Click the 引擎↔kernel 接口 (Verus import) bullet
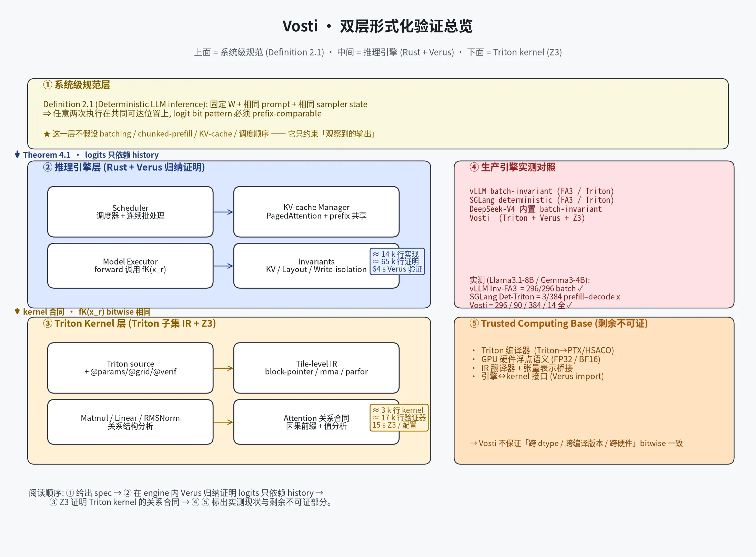 click(x=538, y=376)
